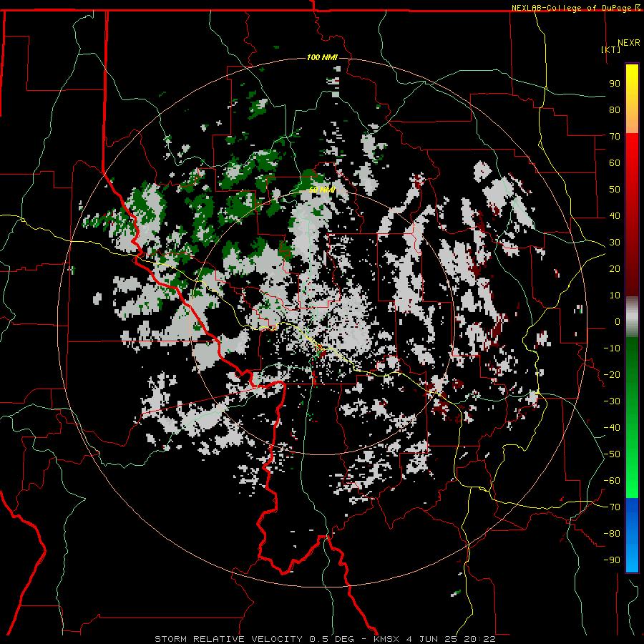
Task: Select the 20 value on velocity scale
Action: click(x=615, y=268)
